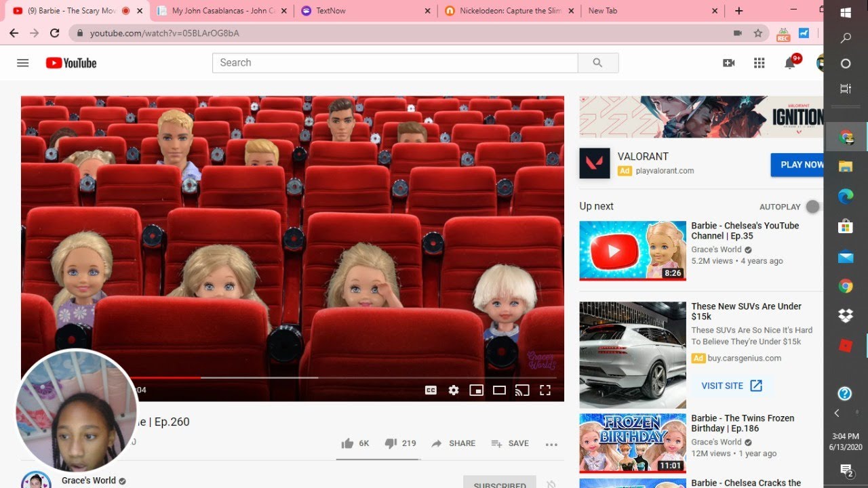The height and width of the screenshot is (488, 868).
Task: Open Microsoft Edge from taskbar
Action: [846, 197]
